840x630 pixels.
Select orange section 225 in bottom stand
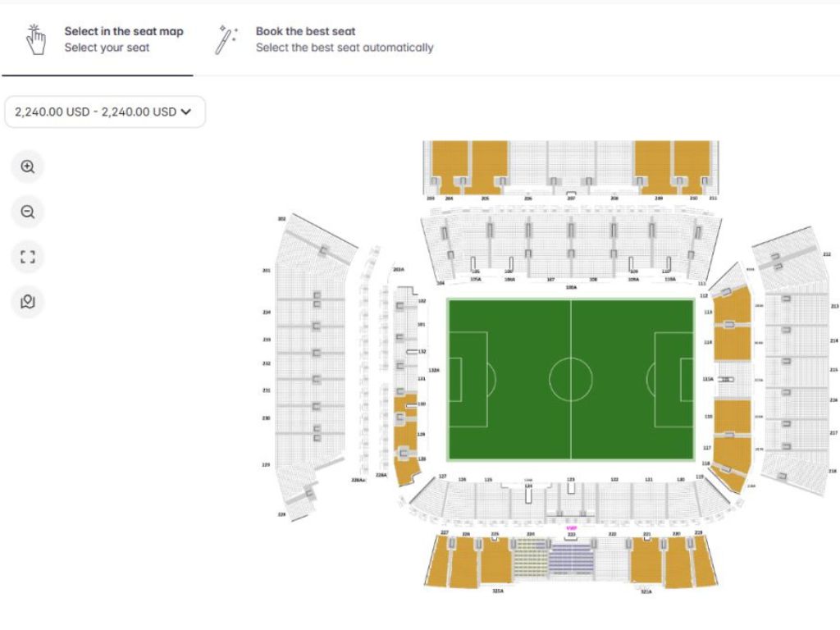click(495, 562)
